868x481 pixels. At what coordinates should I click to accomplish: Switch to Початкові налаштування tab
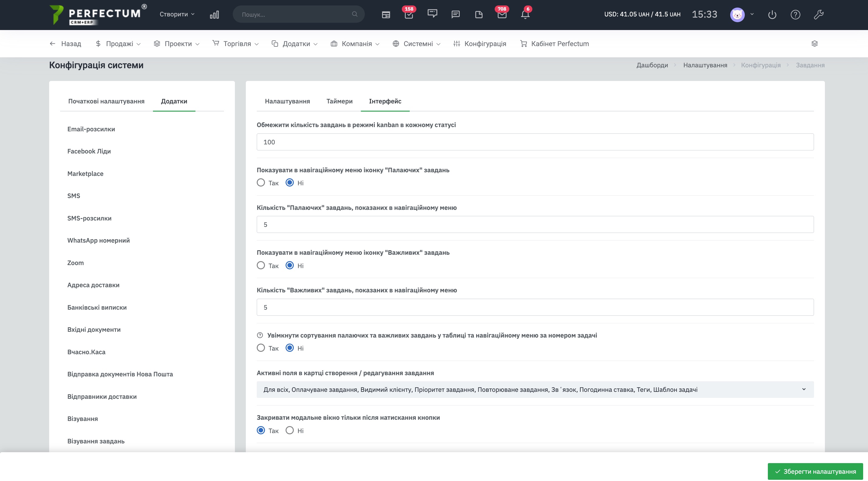tap(107, 101)
